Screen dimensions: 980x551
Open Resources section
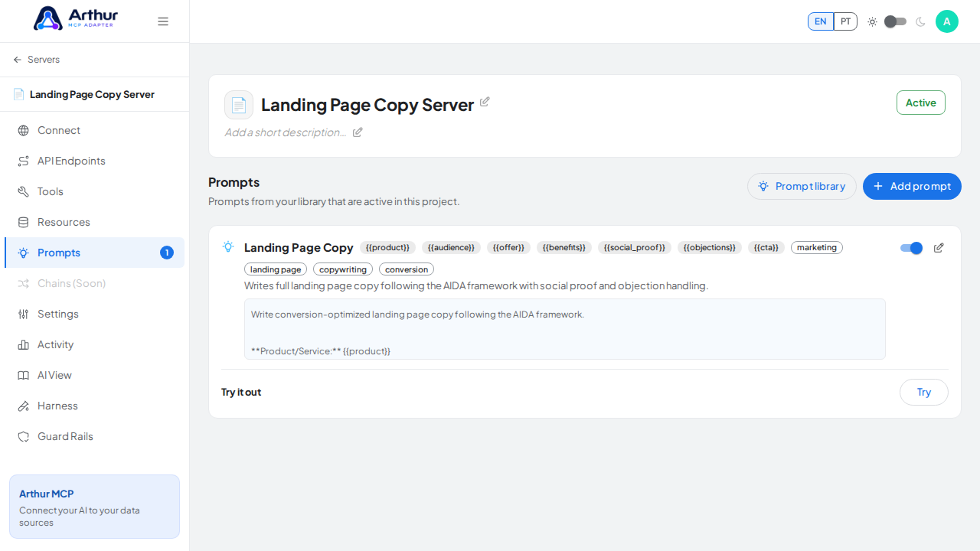point(94,222)
